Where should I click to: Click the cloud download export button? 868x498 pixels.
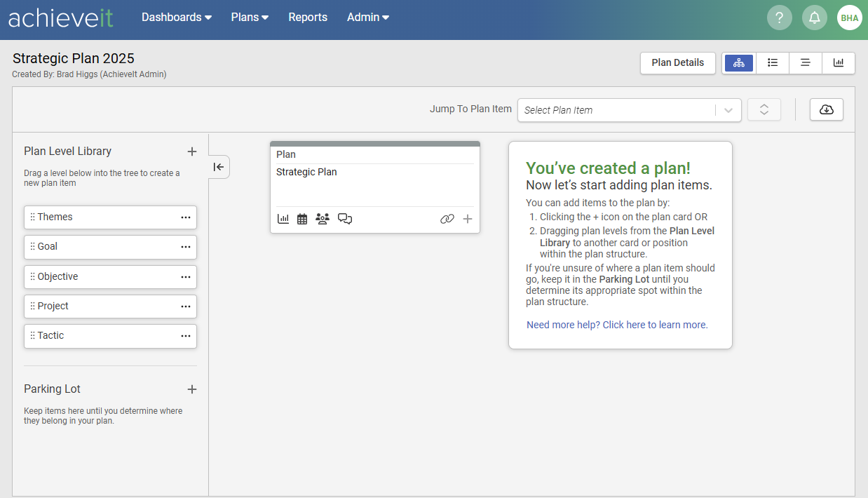827,109
